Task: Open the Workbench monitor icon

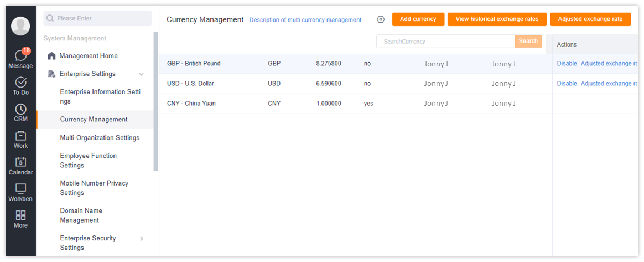Action: (20, 189)
